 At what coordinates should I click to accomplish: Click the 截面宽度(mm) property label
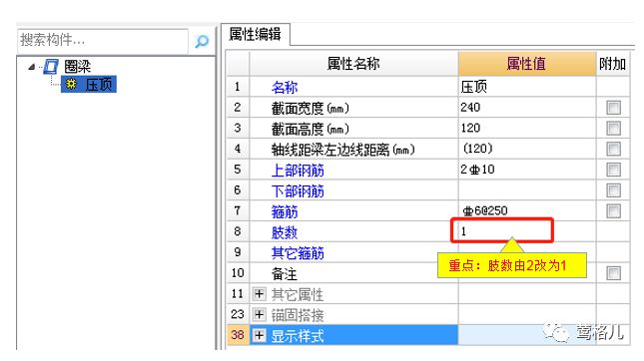tap(311, 109)
